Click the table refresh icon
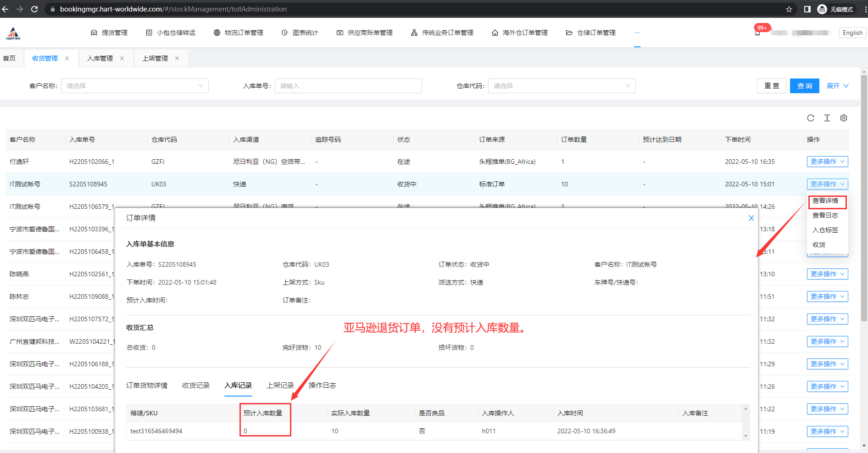The width and height of the screenshot is (868, 453). 811,118
